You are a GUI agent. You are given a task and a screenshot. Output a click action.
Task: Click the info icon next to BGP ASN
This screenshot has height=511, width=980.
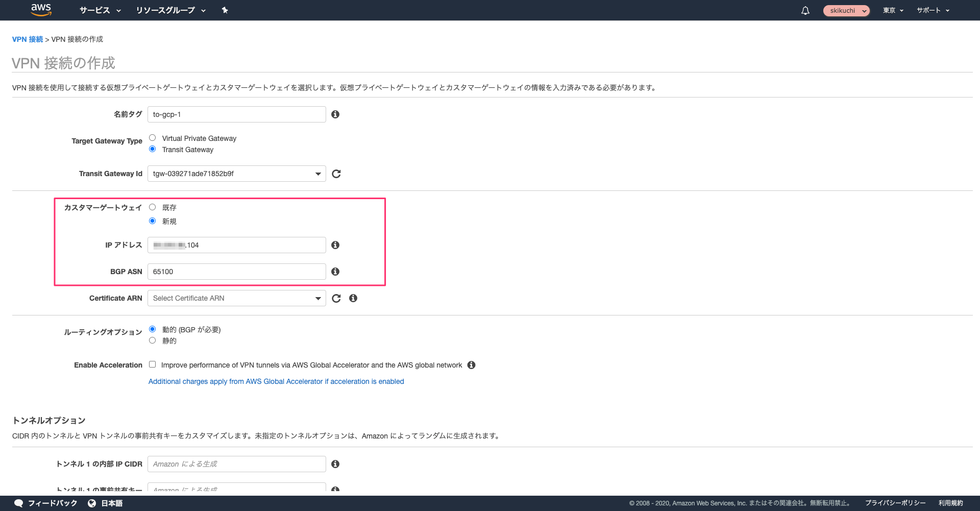pos(335,271)
